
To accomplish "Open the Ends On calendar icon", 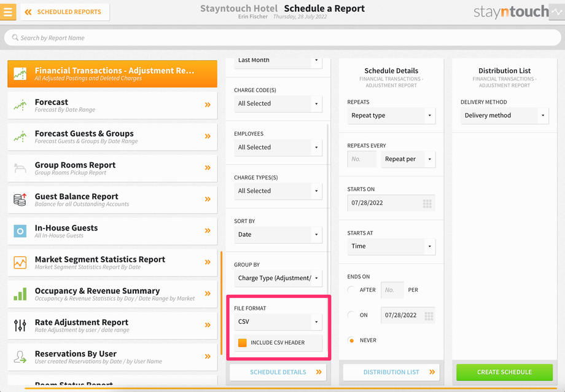I will tap(429, 316).
